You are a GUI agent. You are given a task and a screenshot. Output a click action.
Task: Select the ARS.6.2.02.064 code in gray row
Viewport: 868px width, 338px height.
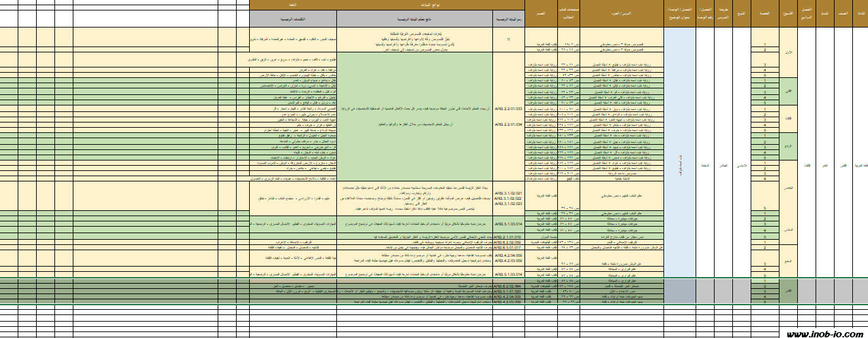(509, 286)
